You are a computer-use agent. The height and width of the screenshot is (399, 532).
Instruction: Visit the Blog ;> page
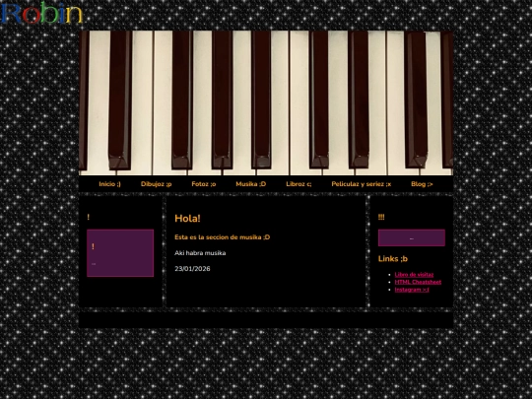coord(422,184)
